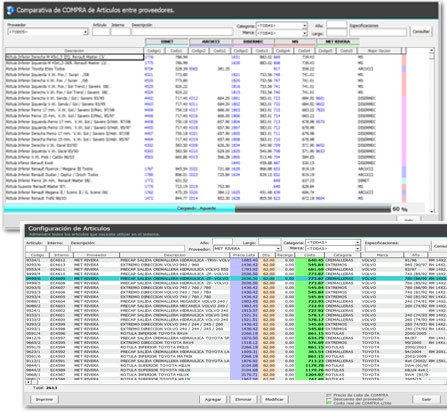The image size is (447, 412).
Task: Click the Agregar button
Action: coord(213,399)
